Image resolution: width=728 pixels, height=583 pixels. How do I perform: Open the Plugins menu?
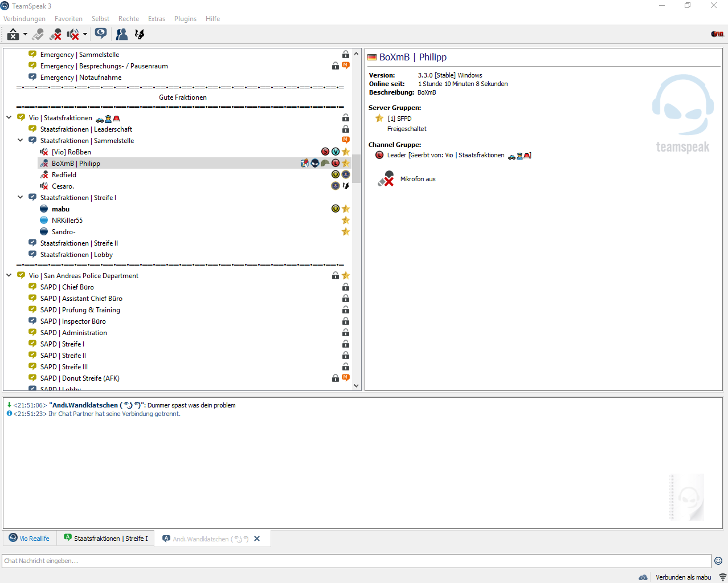click(x=185, y=19)
